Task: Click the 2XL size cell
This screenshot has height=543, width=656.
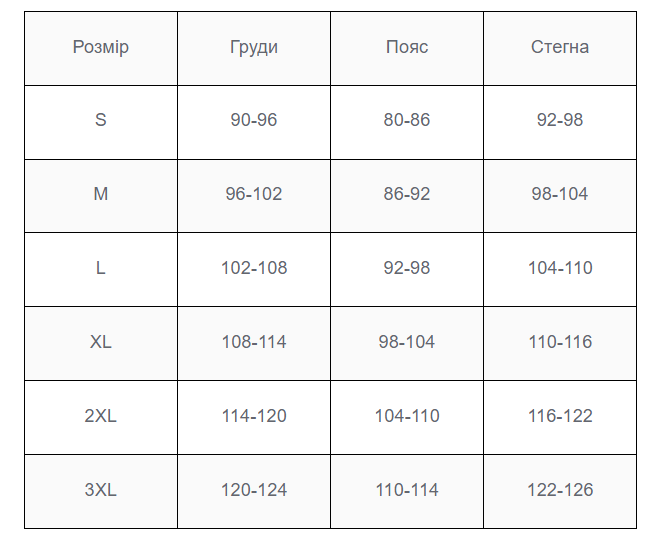Action: coord(101,417)
